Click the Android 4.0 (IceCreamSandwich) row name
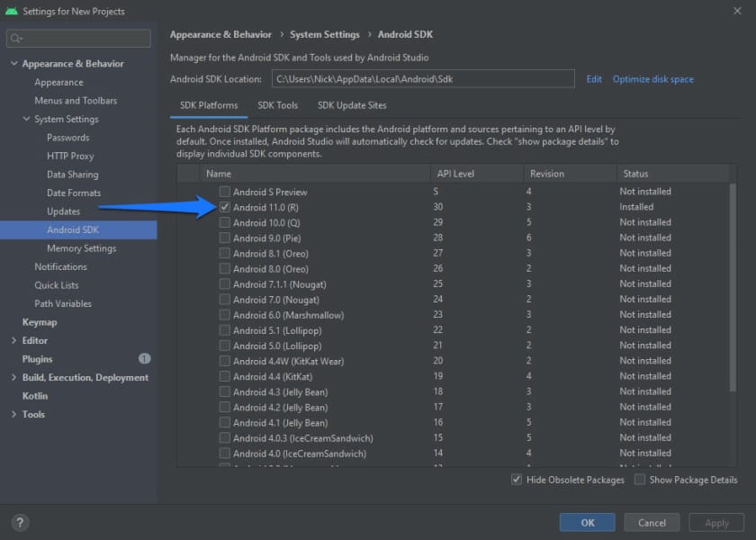 300,454
